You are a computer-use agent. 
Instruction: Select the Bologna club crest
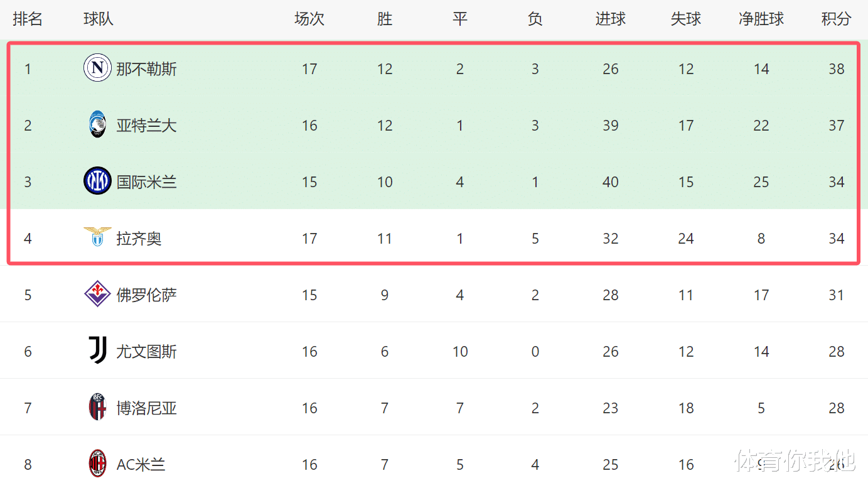(97, 407)
